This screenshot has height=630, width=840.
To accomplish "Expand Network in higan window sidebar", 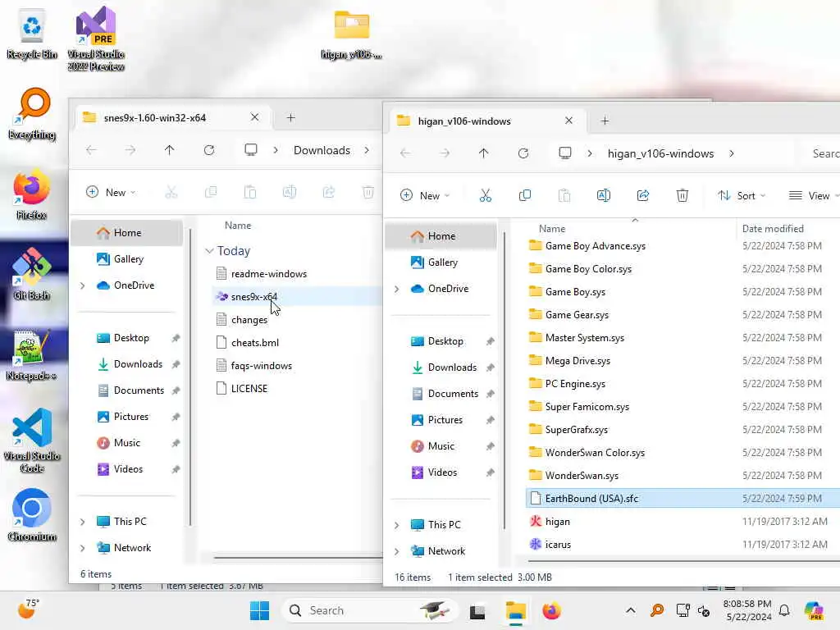I will [x=396, y=551].
